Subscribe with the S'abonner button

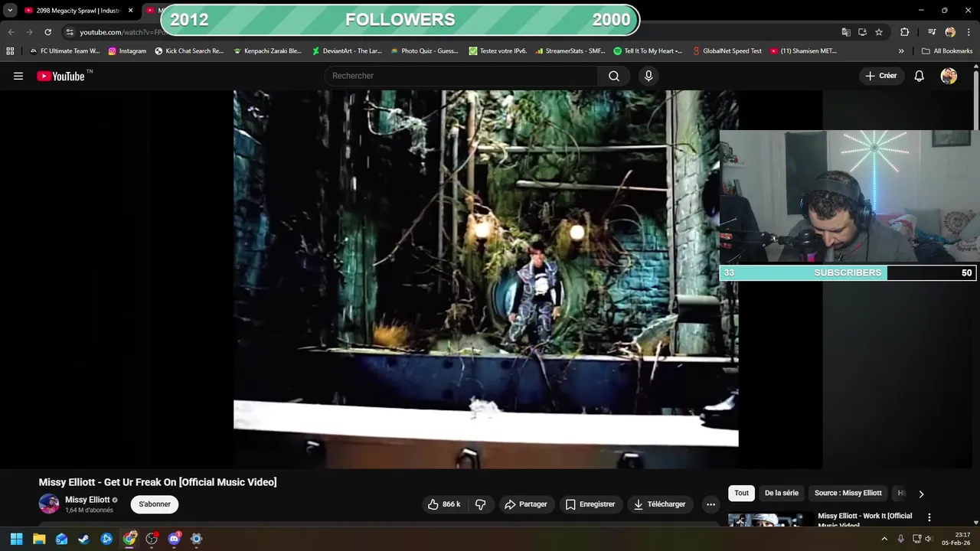155,504
